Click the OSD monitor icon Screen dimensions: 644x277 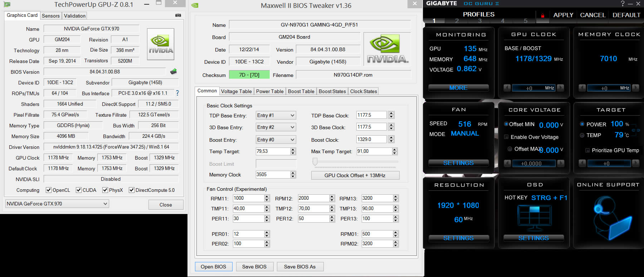point(535,219)
